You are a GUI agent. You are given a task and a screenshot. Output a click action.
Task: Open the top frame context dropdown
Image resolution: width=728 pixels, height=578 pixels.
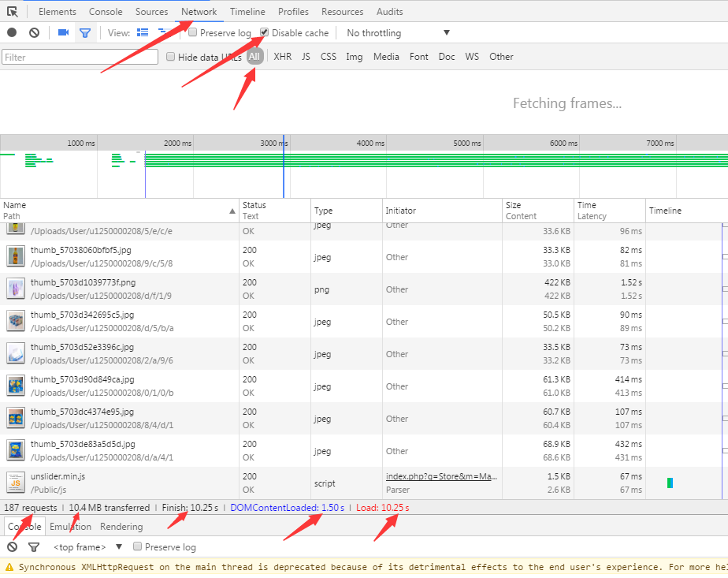click(x=87, y=547)
